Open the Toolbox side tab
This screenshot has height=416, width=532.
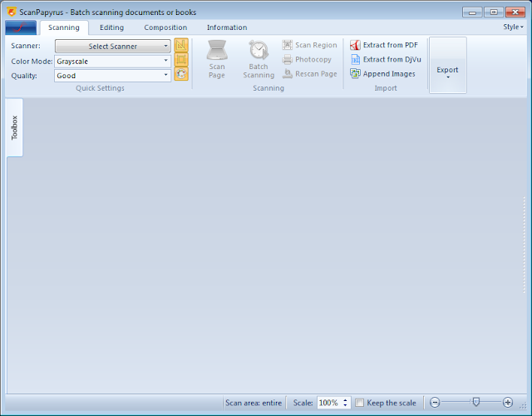pos(15,127)
